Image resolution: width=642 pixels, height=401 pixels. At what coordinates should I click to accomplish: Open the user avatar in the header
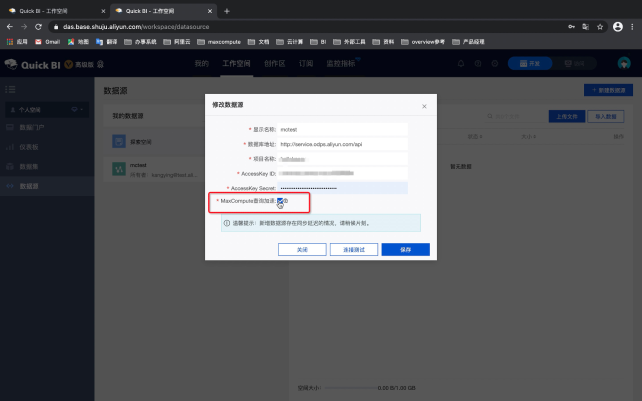(624, 63)
